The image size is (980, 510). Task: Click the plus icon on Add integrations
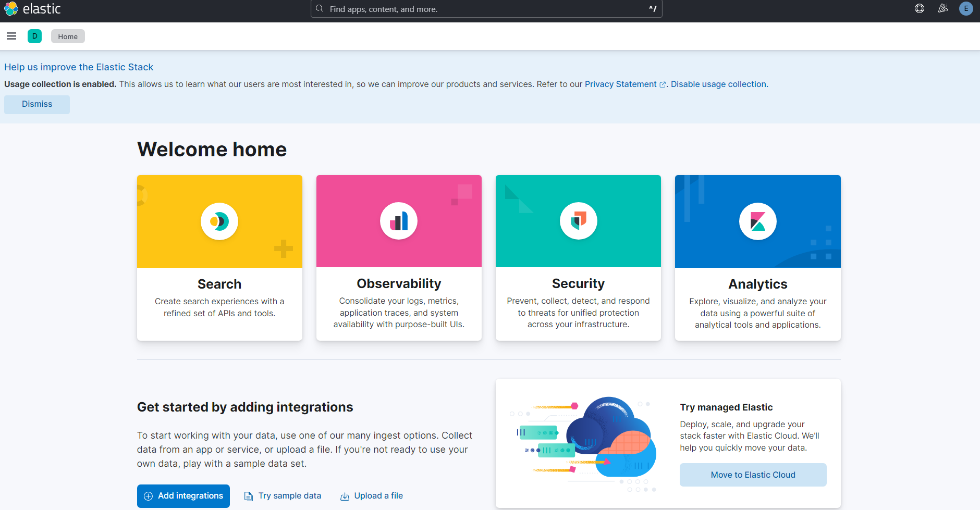pos(148,496)
